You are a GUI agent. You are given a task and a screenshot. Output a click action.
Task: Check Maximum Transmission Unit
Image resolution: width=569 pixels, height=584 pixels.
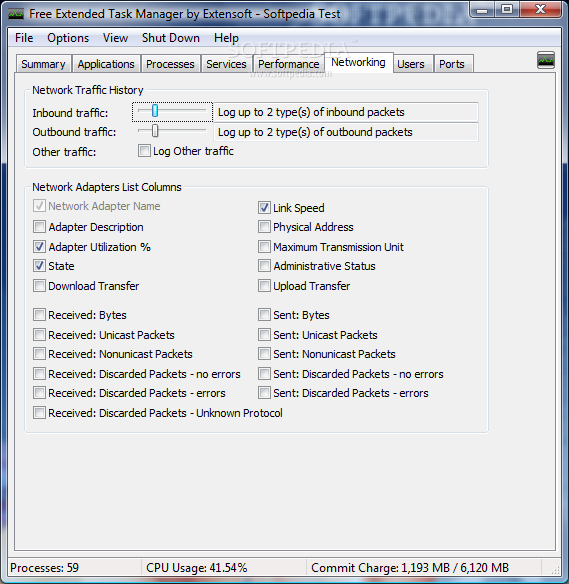point(264,247)
